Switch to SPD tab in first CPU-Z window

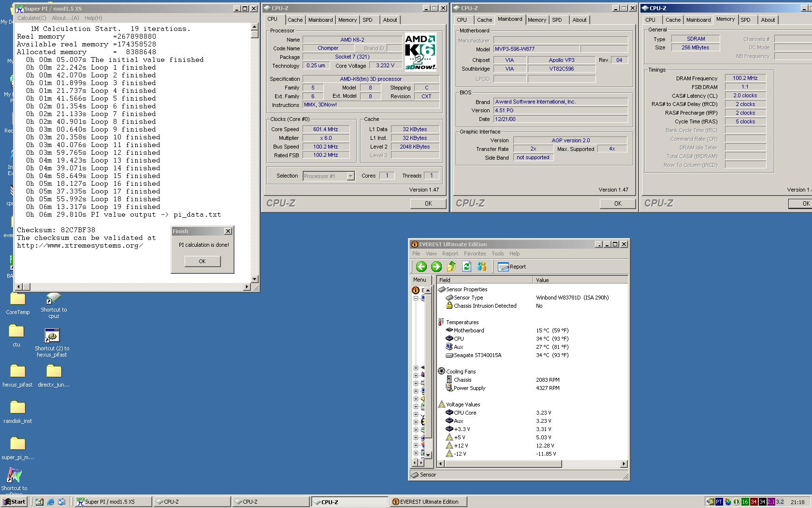[367, 20]
